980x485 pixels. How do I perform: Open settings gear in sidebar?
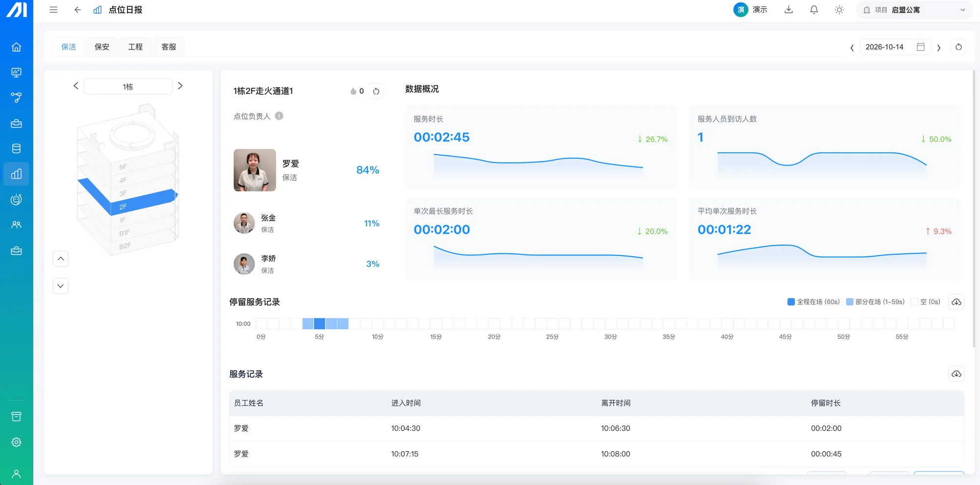(16, 442)
